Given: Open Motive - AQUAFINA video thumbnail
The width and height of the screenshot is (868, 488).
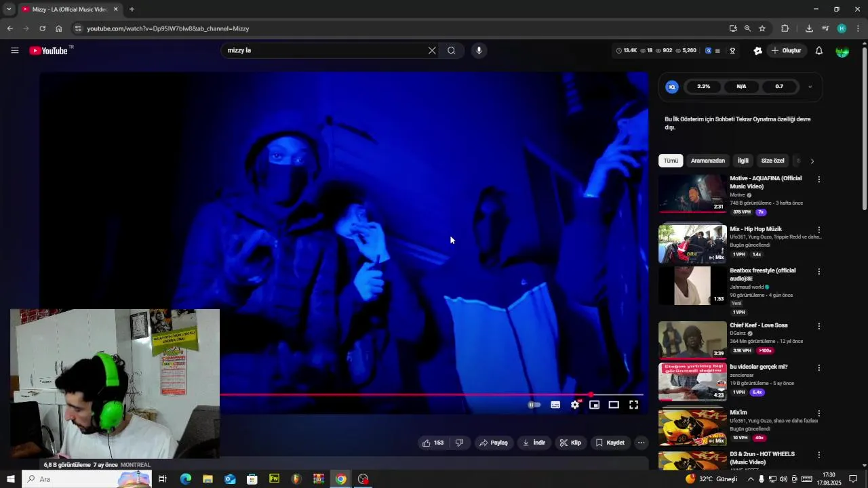Looking at the screenshot, I should tap(692, 193).
